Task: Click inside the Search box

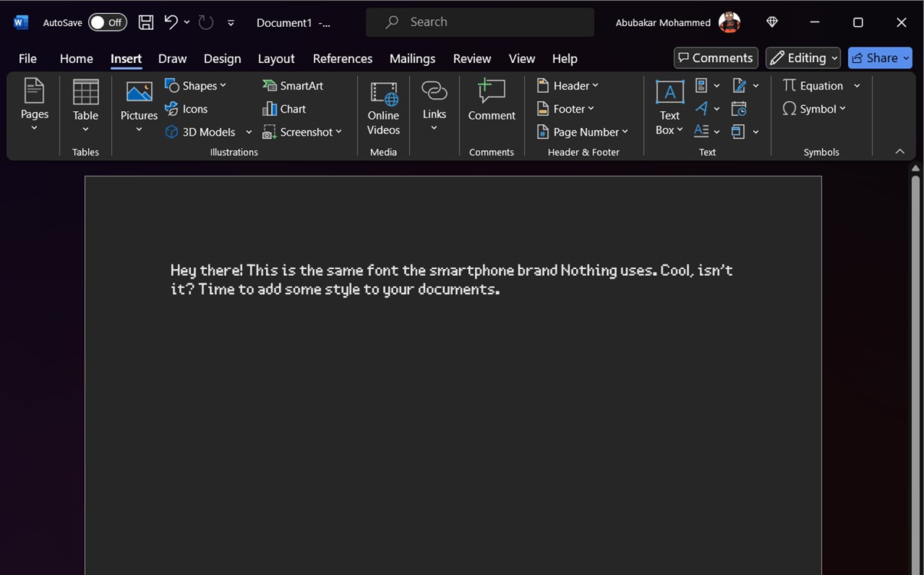Action: (x=480, y=21)
